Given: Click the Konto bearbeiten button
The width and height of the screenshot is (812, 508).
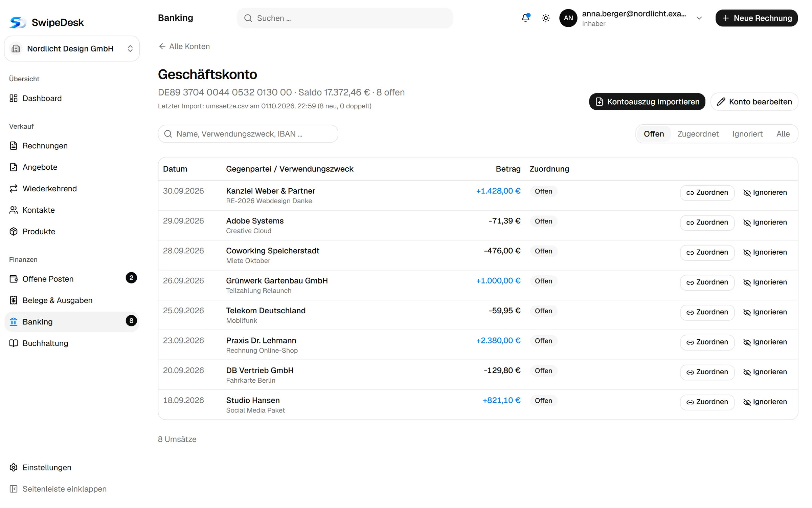Looking at the screenshot, I should pos(754,102).
